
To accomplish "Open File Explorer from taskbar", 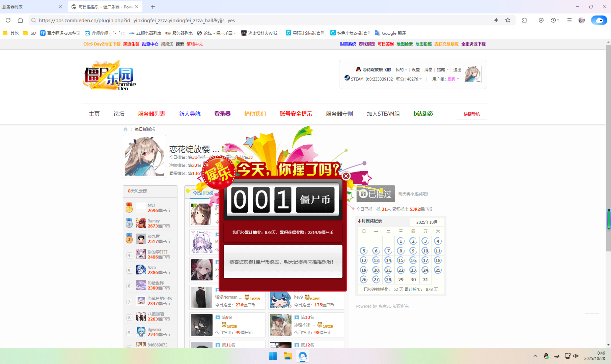I will point(287,356).
